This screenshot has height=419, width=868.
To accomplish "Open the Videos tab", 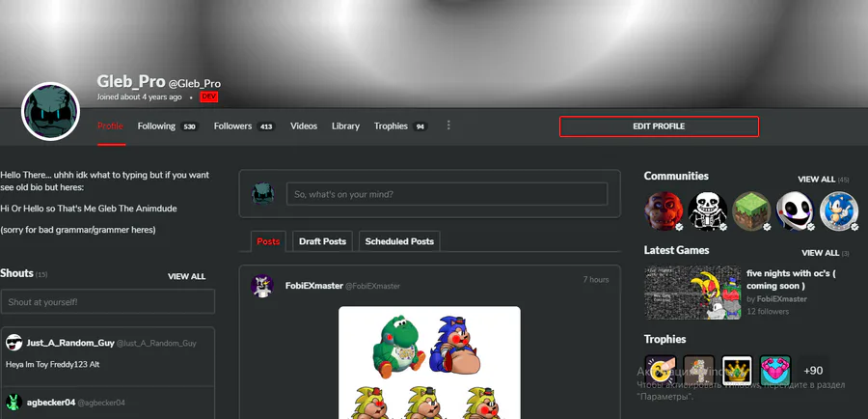I will coord(304,126).
